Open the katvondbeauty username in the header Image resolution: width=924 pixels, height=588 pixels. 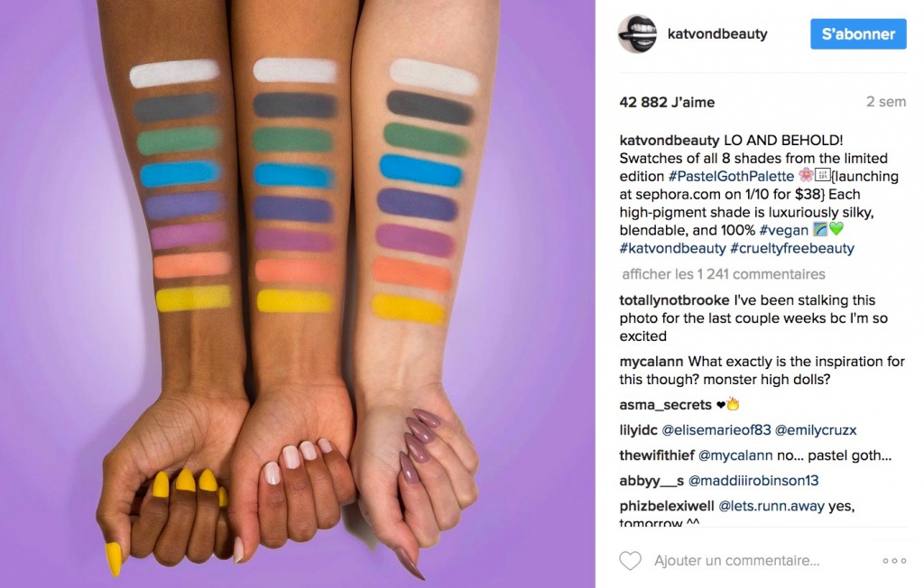pos(717,34)
